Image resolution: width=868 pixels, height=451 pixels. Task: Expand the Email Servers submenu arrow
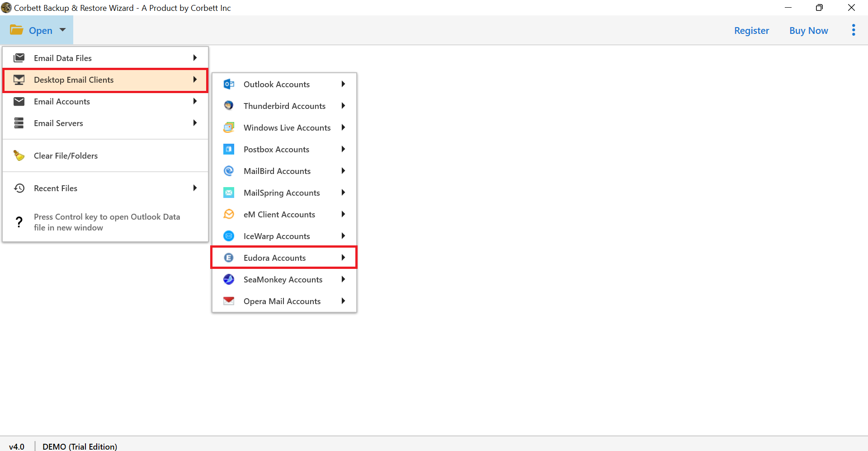pos(195,123)
